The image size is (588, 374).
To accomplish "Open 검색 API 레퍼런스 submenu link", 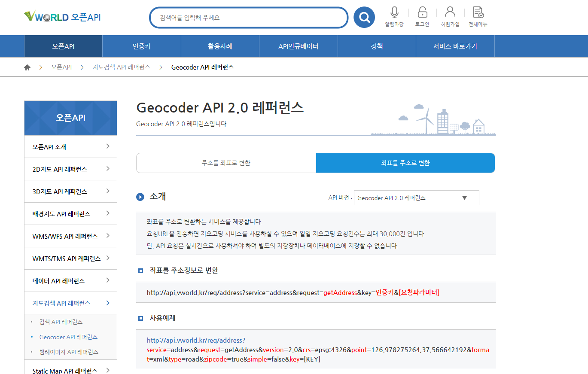I will click(61, 322).
